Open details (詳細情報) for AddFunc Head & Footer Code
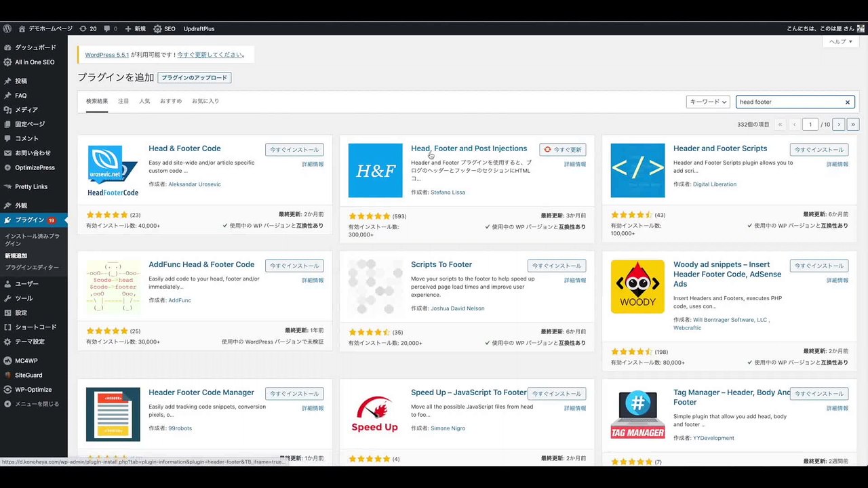The width and height of the screenshot is (868, 488). pos(313,281)
